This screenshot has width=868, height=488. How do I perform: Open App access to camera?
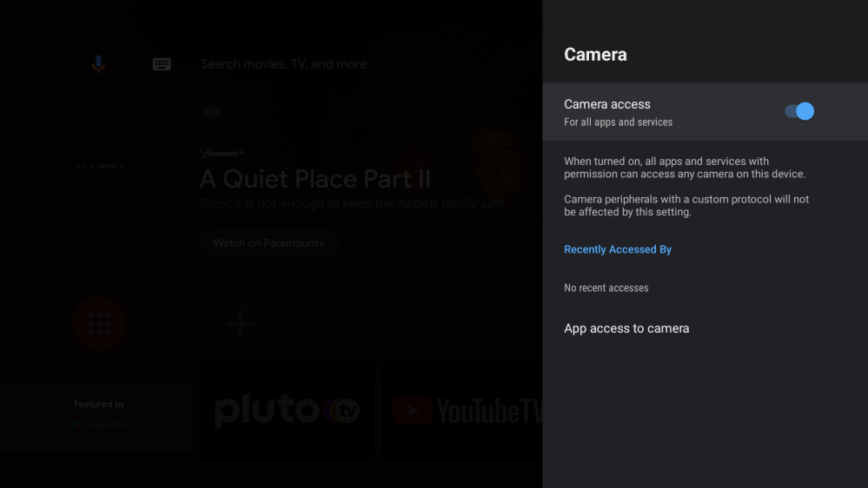tap(626, 328)
